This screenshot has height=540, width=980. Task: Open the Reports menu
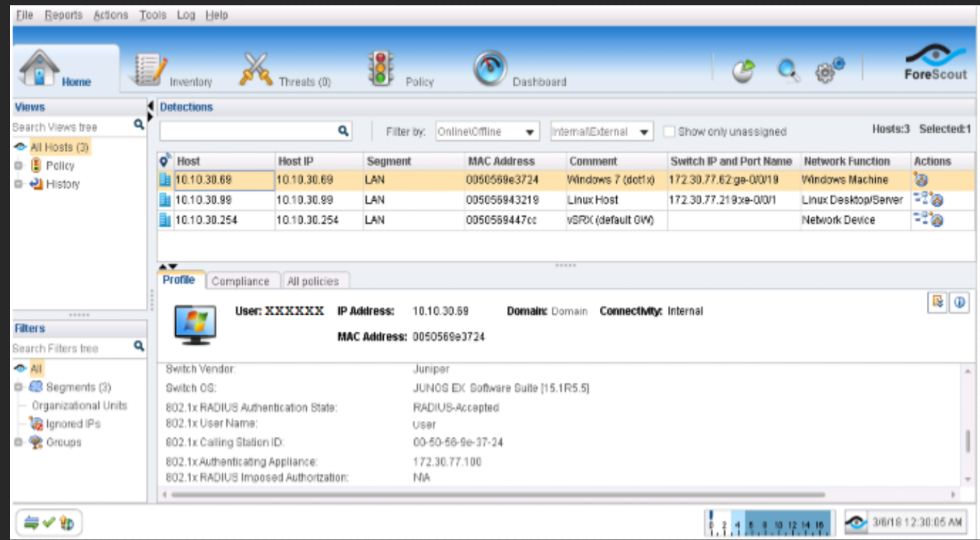click(63, 15)
